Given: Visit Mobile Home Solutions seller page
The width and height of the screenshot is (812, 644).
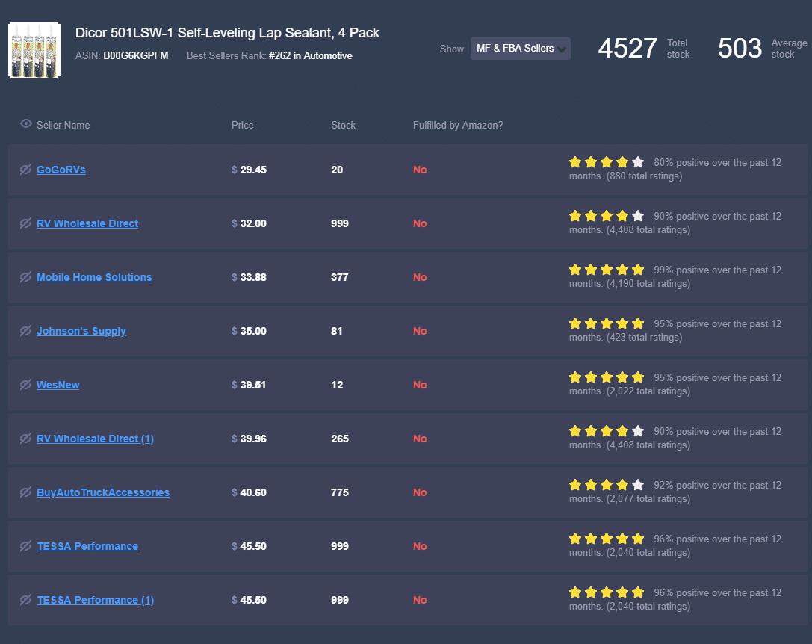Looking at the screenshot, I should [94, 278].
